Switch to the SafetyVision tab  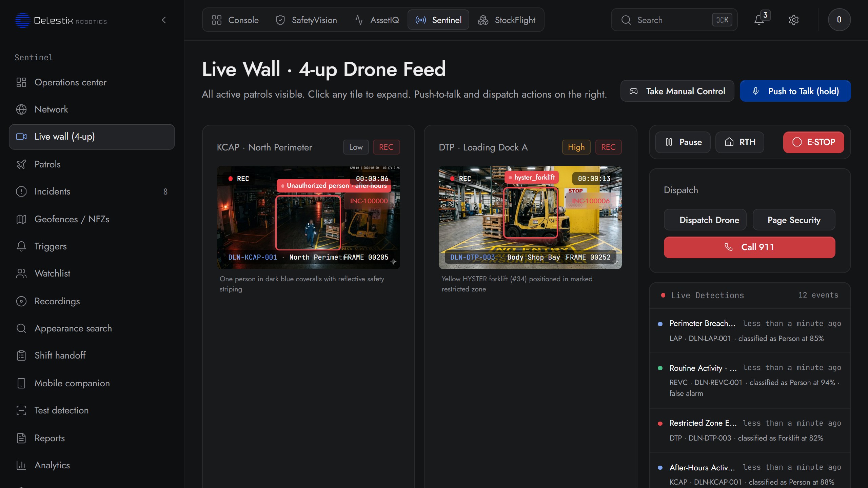(x=307, y=20)
